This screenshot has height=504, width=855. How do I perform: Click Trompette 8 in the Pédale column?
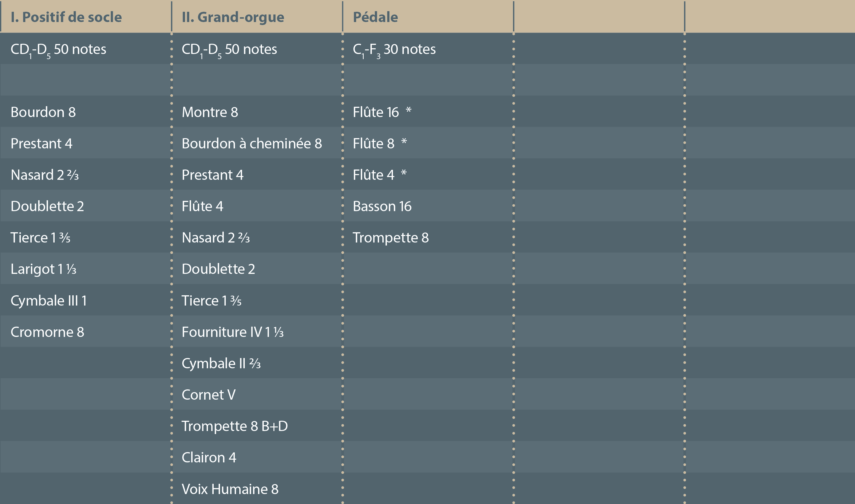point(391,238)
